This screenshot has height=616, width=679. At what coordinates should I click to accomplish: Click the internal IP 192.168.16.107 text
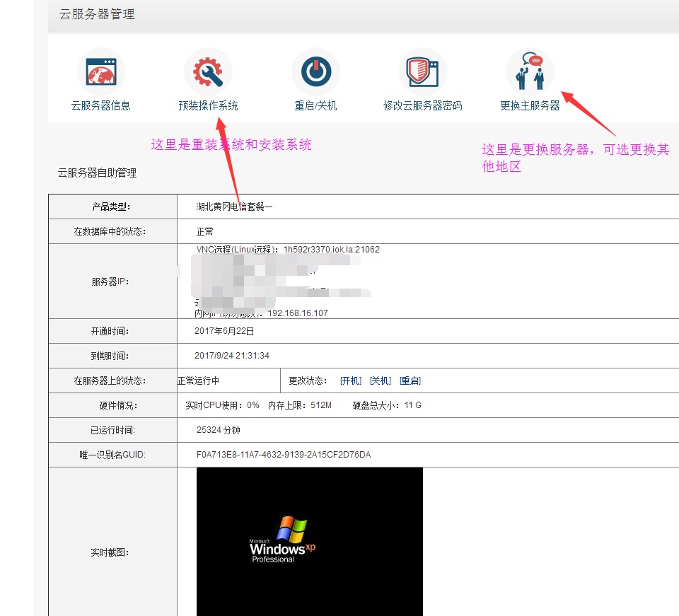point(297,313)
